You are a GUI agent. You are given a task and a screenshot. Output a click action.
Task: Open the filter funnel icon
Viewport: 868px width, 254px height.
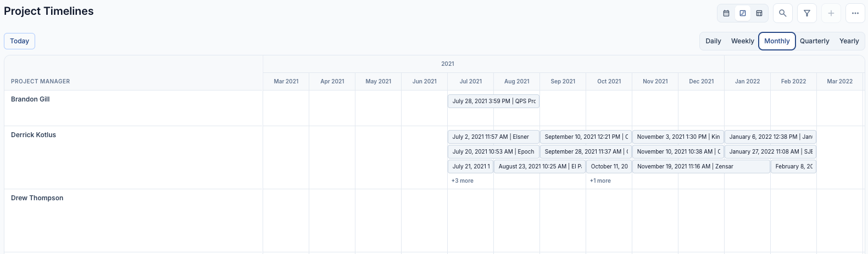click(807, 13)
